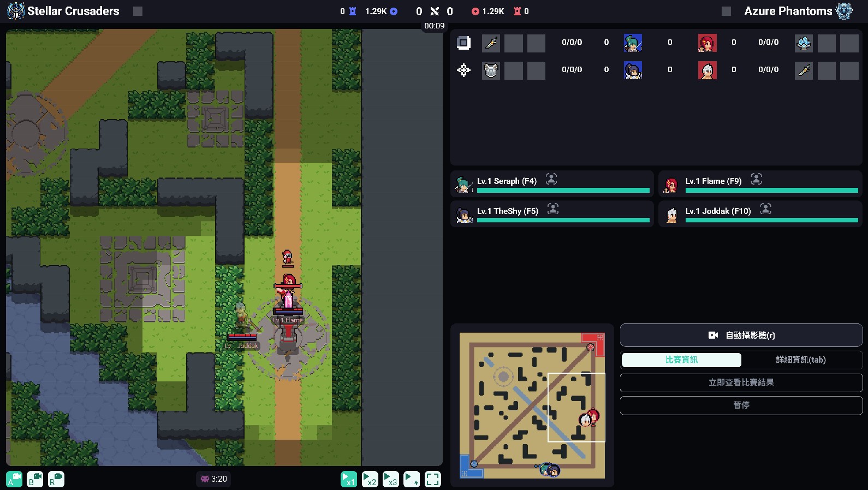Focus camera on Flame player
Viewport: 868px width, 490px height.
(756, 179)
